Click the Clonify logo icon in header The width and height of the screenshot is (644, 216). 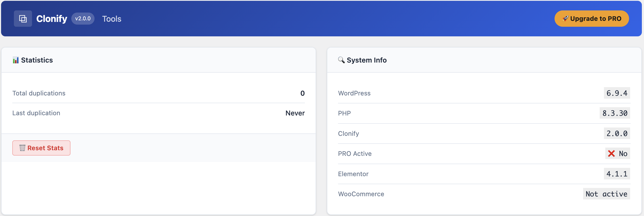click(x=23, y=19)
